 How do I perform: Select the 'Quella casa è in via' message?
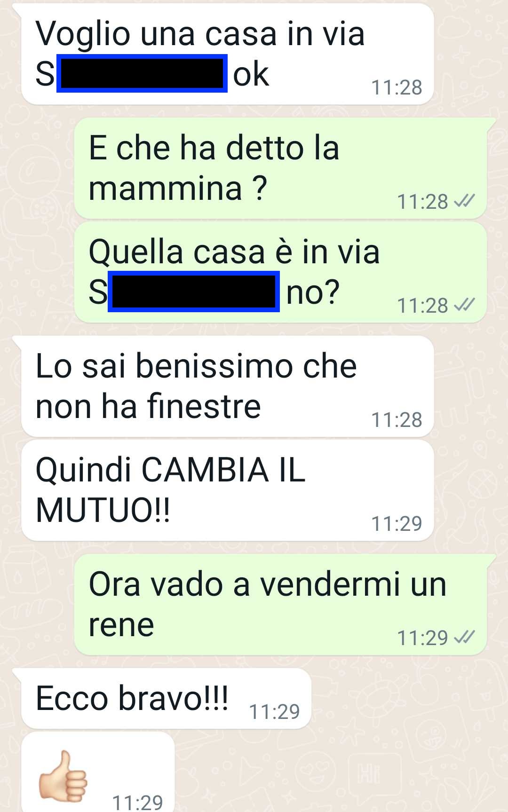click(280, 272)
